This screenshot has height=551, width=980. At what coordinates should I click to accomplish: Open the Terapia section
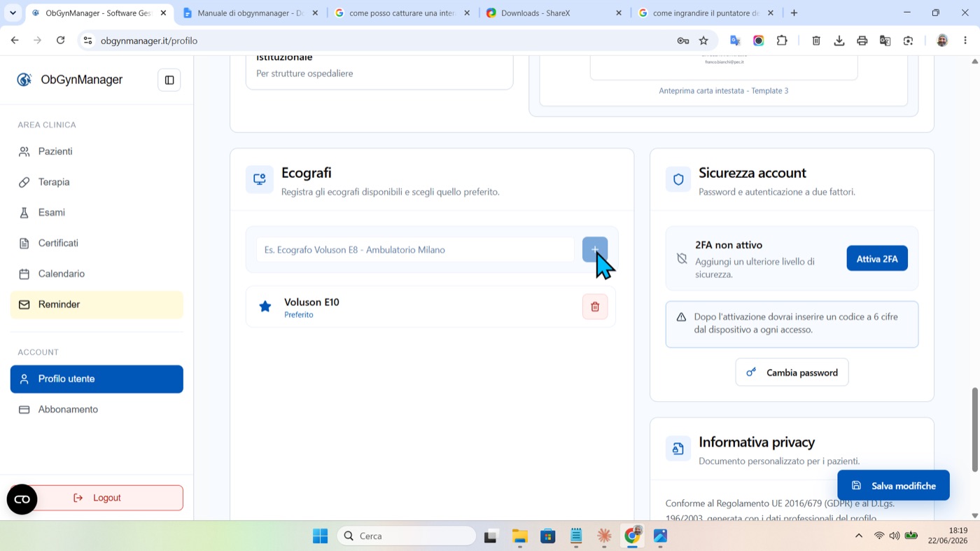[x=97, y=182]
